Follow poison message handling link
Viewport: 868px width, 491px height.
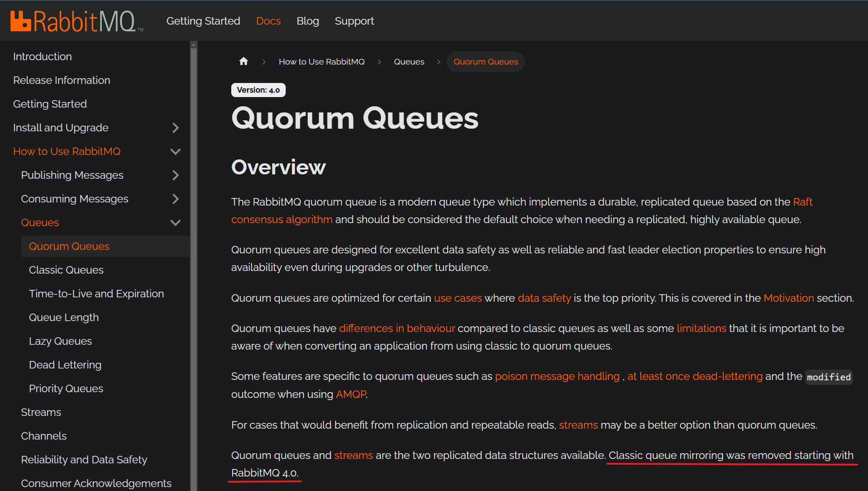click(557, 376)
